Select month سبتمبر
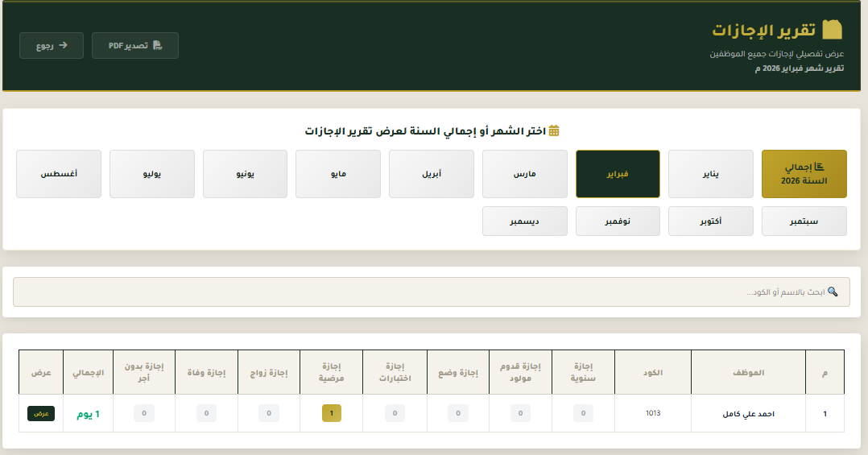868x455 pixels. pos(804,221)
